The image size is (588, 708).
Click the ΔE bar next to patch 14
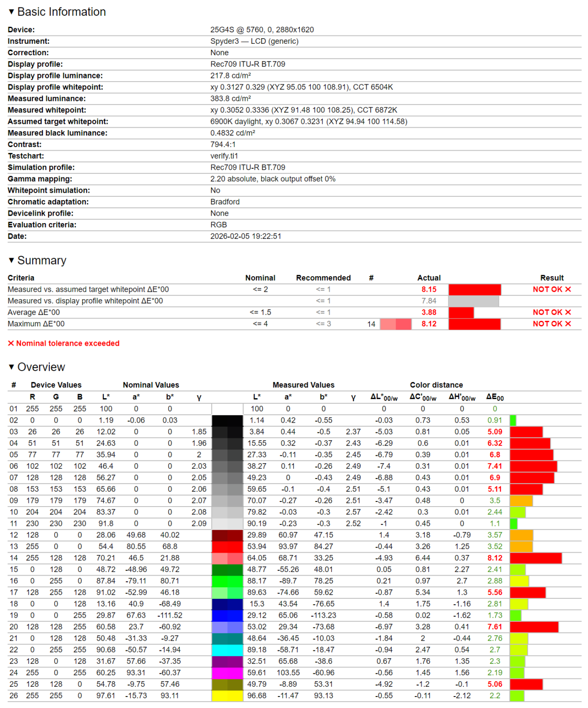[x=535, y=558]
